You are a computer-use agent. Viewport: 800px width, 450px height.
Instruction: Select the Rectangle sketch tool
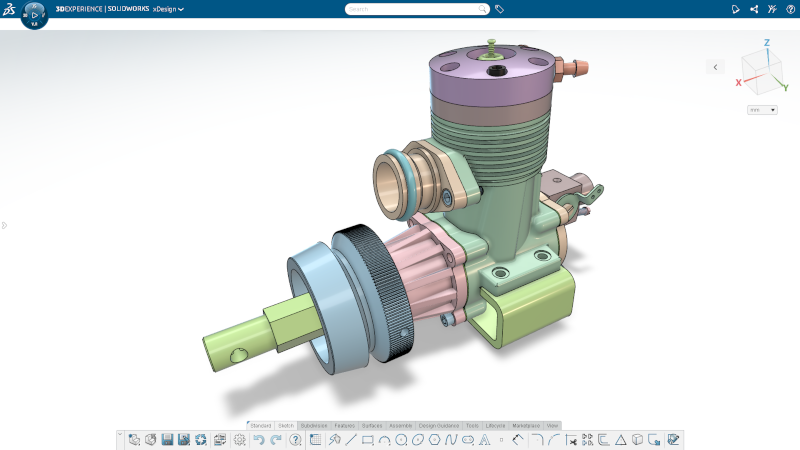pos(368,439)
